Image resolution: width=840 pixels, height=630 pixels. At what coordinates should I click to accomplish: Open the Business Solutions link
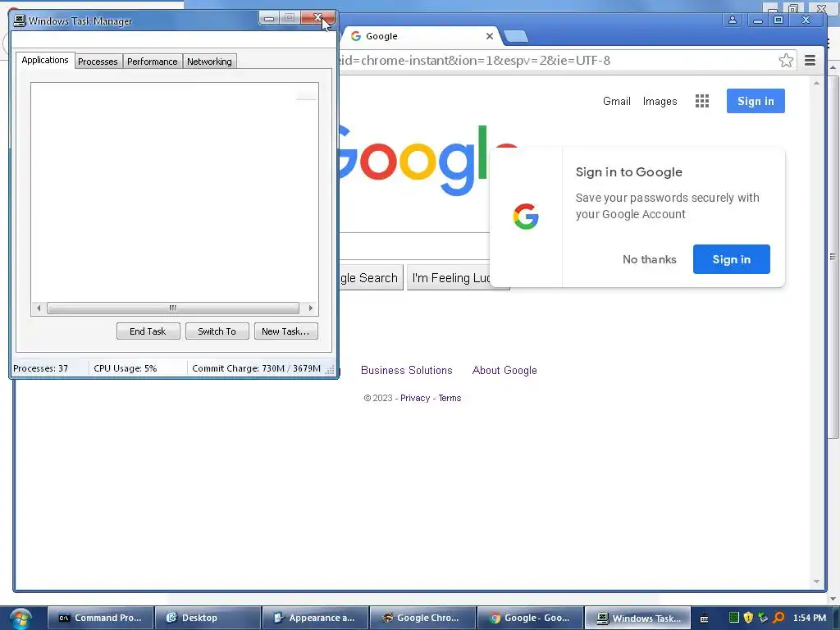tap(407, 370)
